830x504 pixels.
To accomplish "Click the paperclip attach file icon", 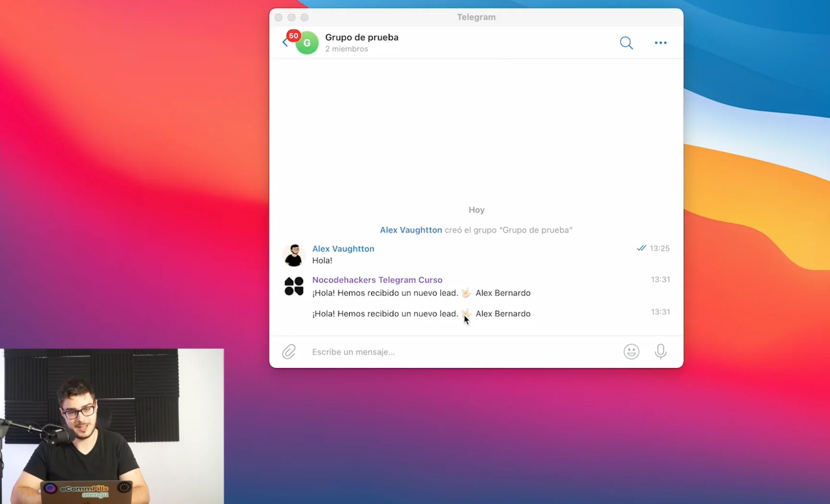I will point(289,352).
